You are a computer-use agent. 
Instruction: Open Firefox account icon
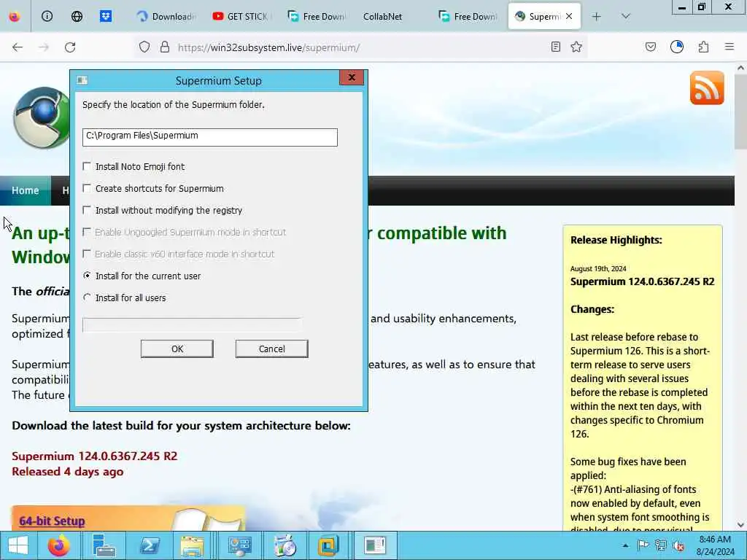[x=676, y=47]
